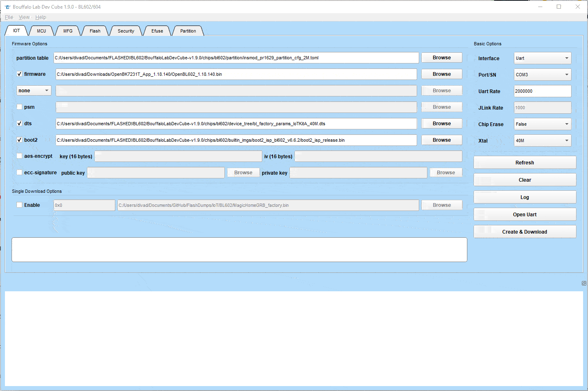
Task: Click the large white log output area
Action: [x=294, y=339]
